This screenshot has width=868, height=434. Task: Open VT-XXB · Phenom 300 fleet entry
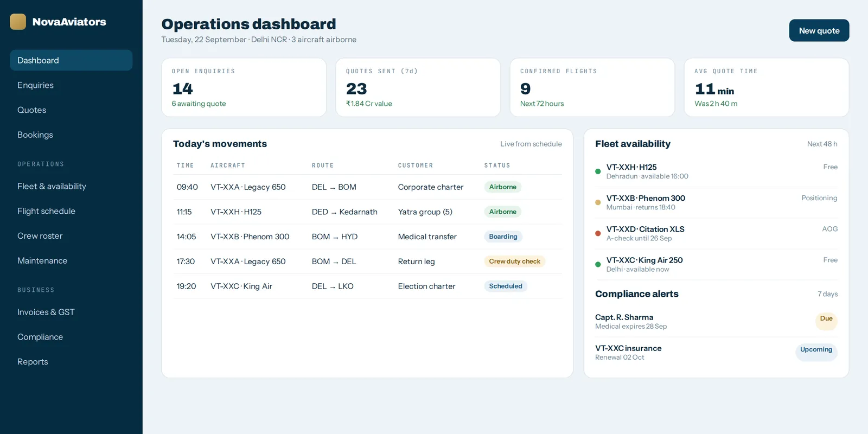pyautogui.click(x=716, y=202)
